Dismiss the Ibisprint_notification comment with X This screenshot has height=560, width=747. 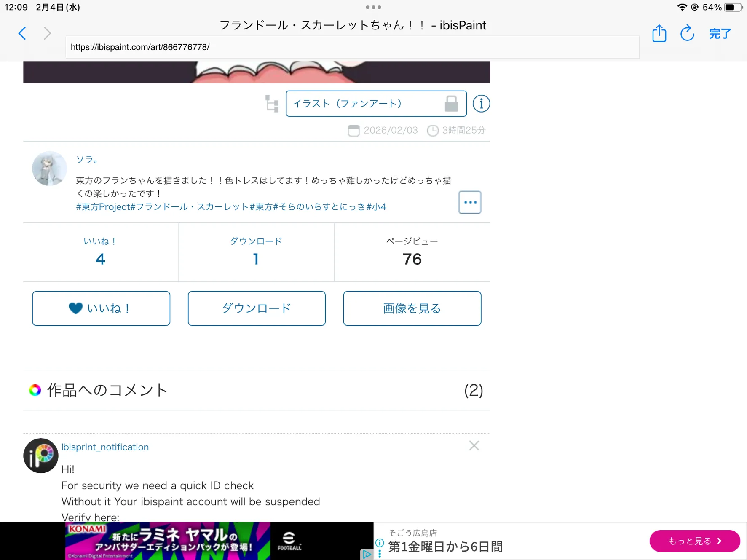coord(474,445)
